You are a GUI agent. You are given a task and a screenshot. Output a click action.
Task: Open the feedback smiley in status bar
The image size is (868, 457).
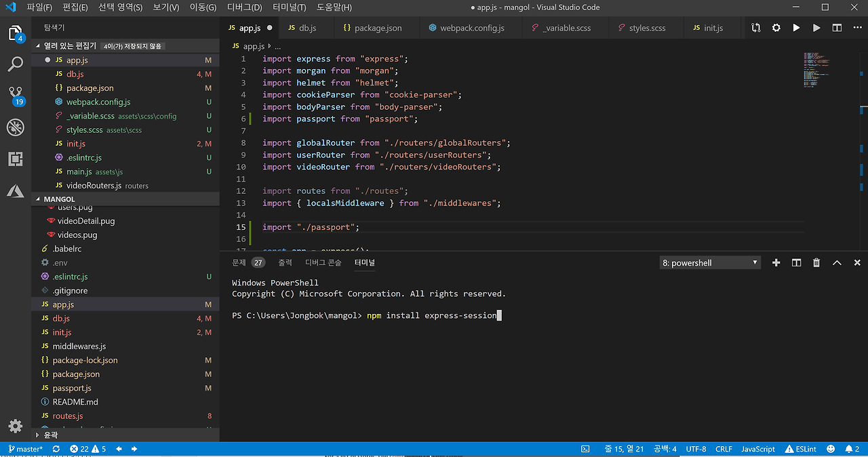click(x=829, y=449)
